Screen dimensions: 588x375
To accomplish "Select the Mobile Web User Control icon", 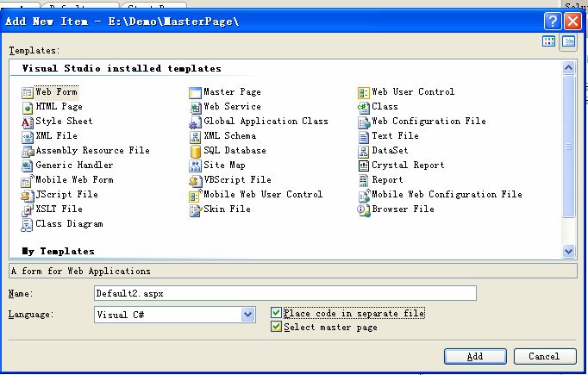I will point(195,196).
